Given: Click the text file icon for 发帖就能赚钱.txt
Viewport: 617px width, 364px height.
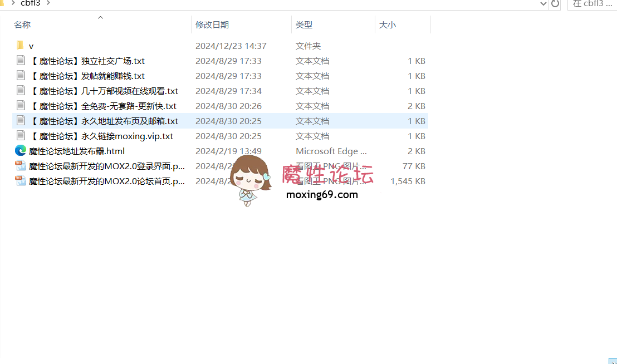Looking at the screenshot, I should pos(21,76).
